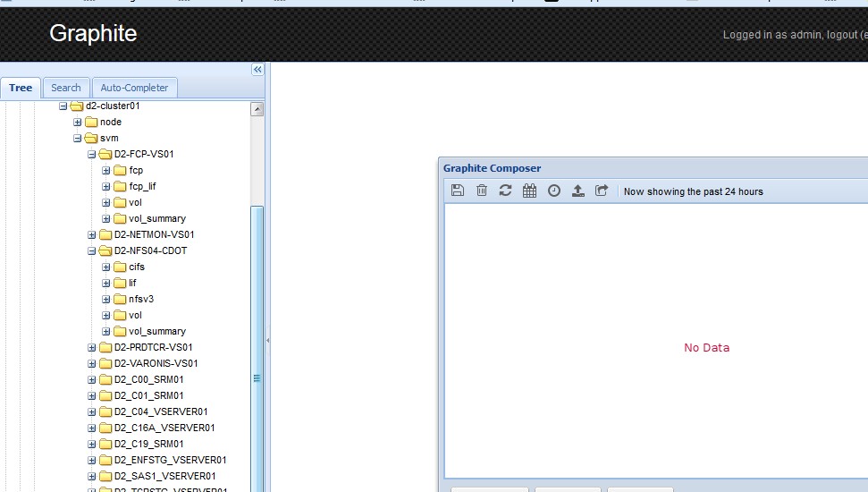Image resolution: width=868 pixels, height=492 pixels.
Task: Expand the fcp folder node
Action: [x=106, y=170]
